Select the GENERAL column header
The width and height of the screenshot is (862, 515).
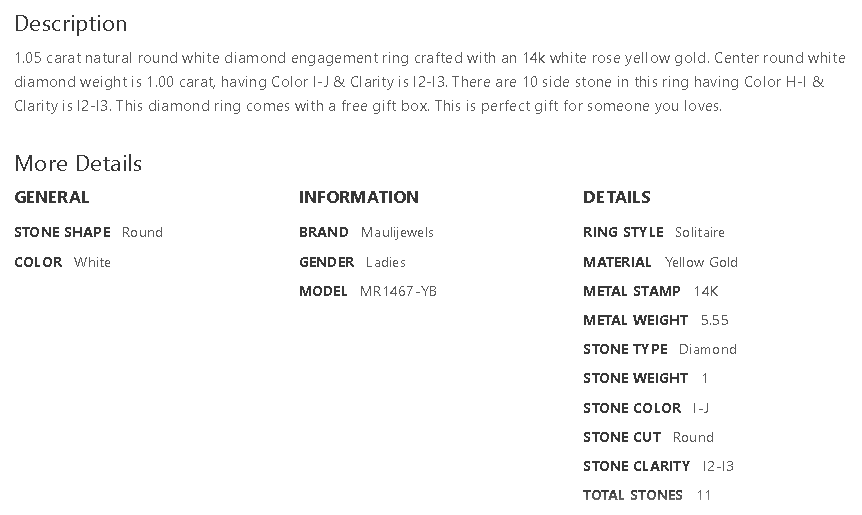click(52, 197)
